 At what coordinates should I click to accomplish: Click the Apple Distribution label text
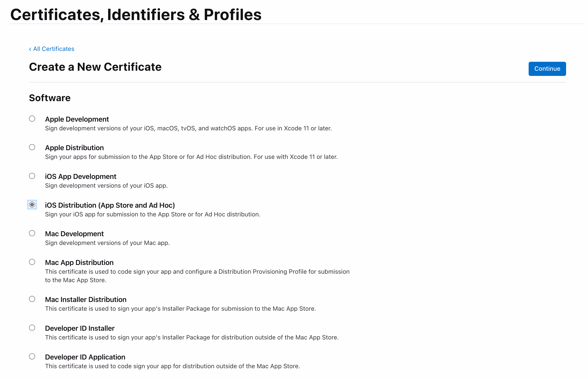[74, 148]
